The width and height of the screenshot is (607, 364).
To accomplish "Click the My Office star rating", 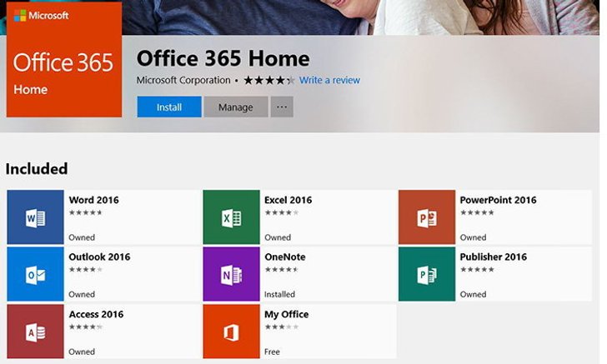I will pyautogui.click(x=282, y=327).
